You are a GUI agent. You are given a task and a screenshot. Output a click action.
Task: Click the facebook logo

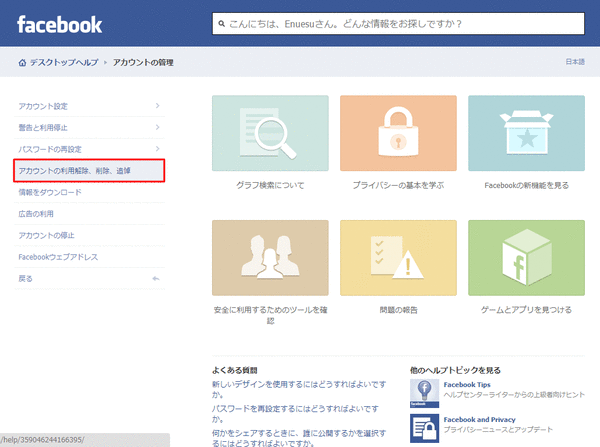(59, 25)
